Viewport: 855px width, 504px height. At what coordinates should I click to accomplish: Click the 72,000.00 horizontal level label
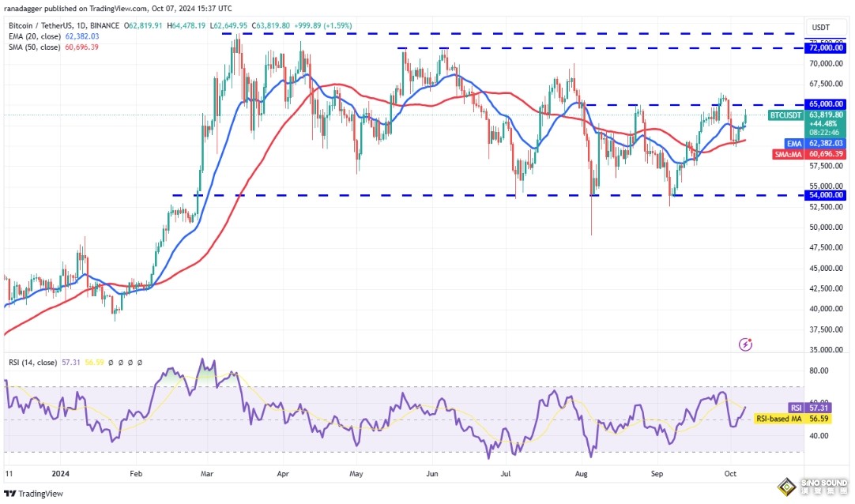827,48
